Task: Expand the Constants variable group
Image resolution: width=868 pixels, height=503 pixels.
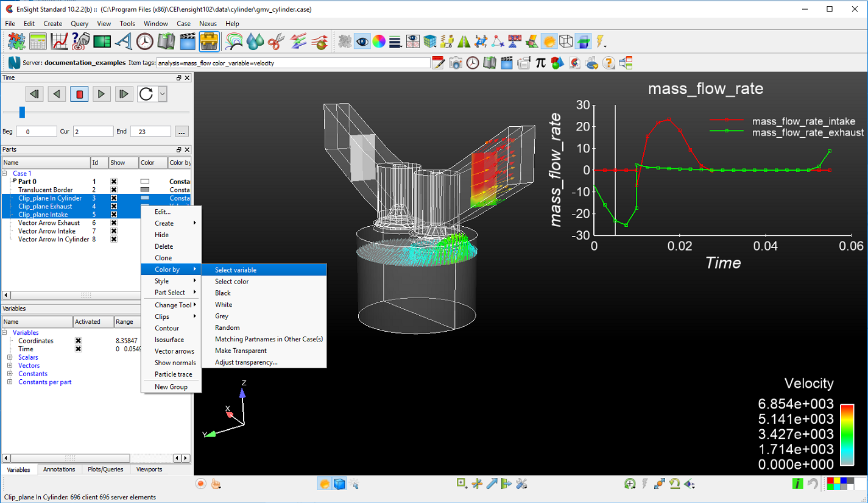Action: pyautogui.click(x=10, y=374)
